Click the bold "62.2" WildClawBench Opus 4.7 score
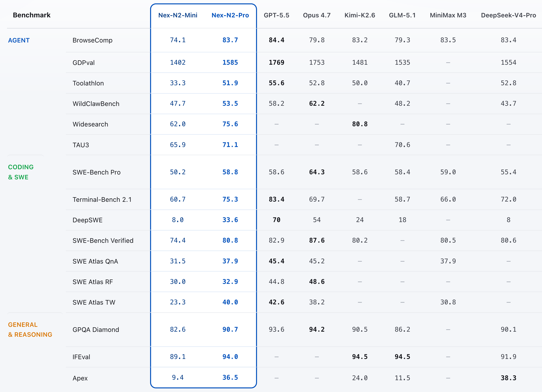Image resolution: width=542 pixels, height=392 pixels. pyautogui.click(x=317, y=104)
